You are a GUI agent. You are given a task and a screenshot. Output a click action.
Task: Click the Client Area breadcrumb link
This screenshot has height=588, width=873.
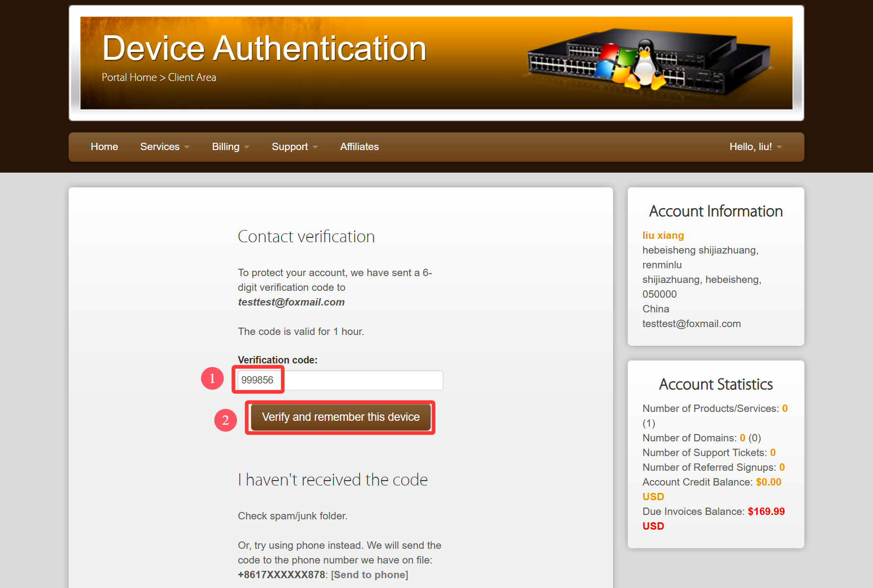192,77
